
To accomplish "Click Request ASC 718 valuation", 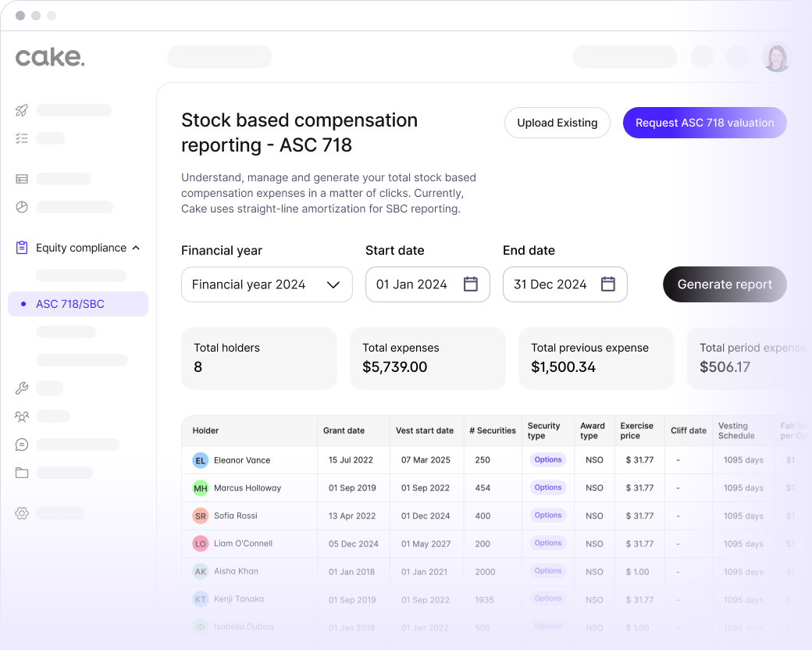I will [704, 123].
